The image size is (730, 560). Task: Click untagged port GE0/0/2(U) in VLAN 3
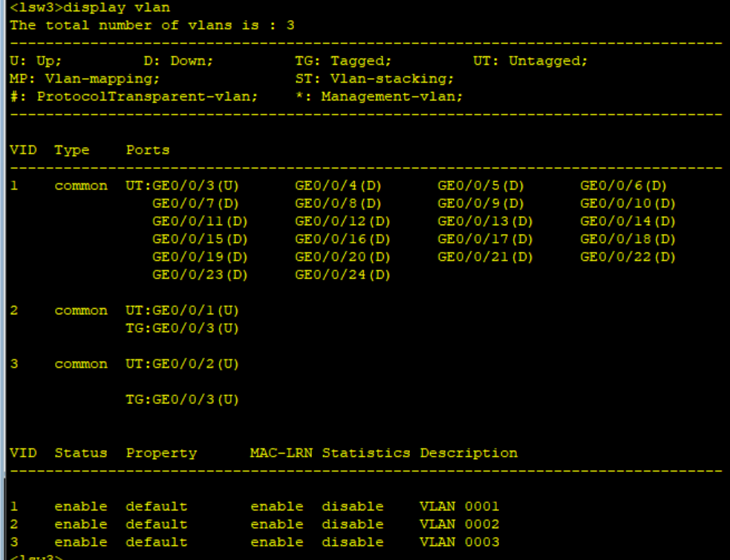pyautogui.click(x=195, y=364)
